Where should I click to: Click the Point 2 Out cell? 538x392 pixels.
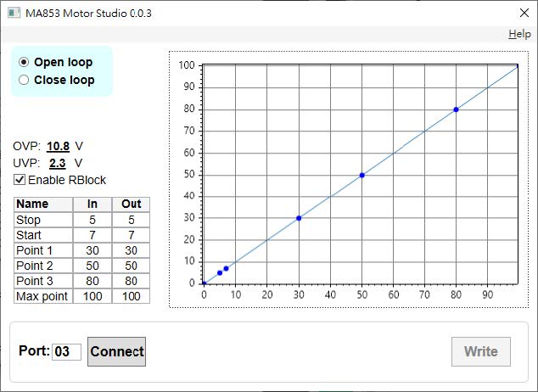(x=131, y=266)
